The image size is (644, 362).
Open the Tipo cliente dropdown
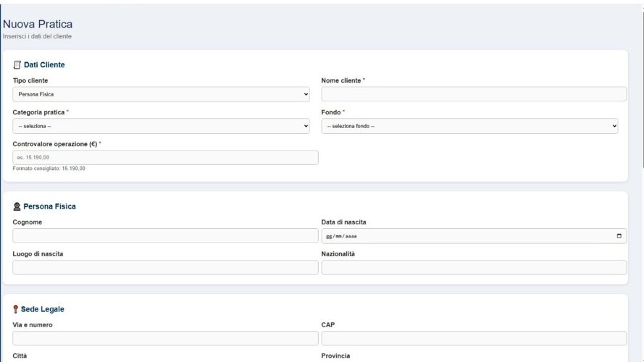point(161,94)
